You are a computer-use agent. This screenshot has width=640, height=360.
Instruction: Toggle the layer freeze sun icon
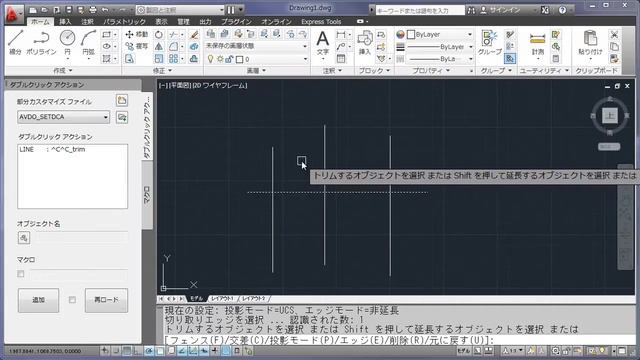pos(220,59)
